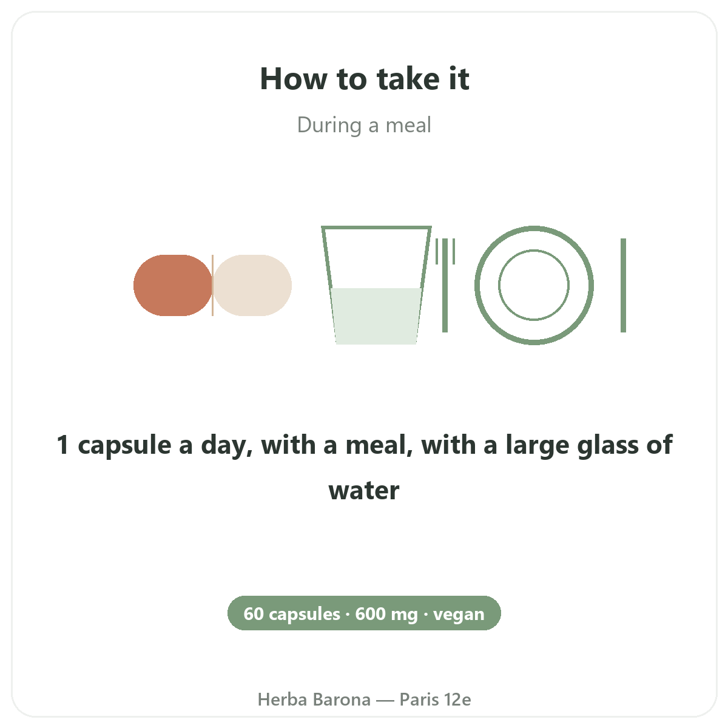Screen dimensions: 728x728
Task: Select the fork icon beside the plate
Action: pos(445,285)
